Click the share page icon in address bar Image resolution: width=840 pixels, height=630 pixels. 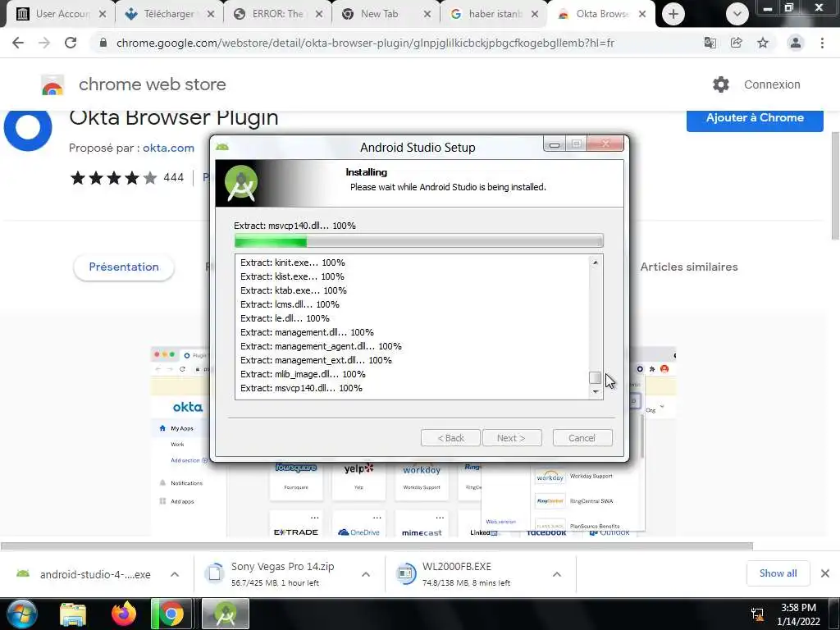(736, 43)
